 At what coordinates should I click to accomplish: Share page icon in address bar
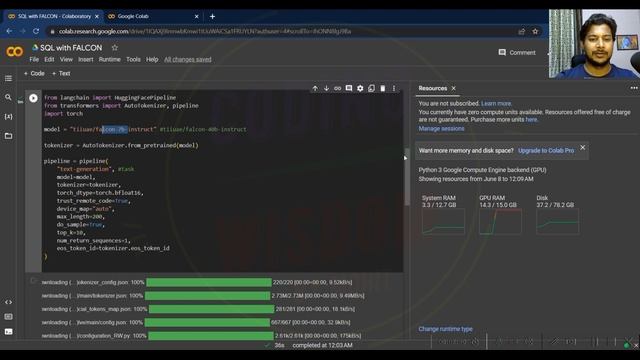click(522, 31)
